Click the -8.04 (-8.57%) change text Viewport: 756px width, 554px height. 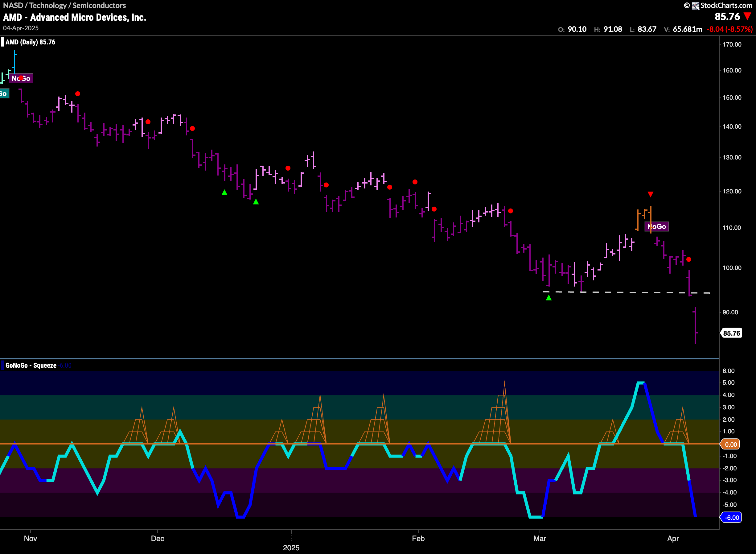click(729, 29)
